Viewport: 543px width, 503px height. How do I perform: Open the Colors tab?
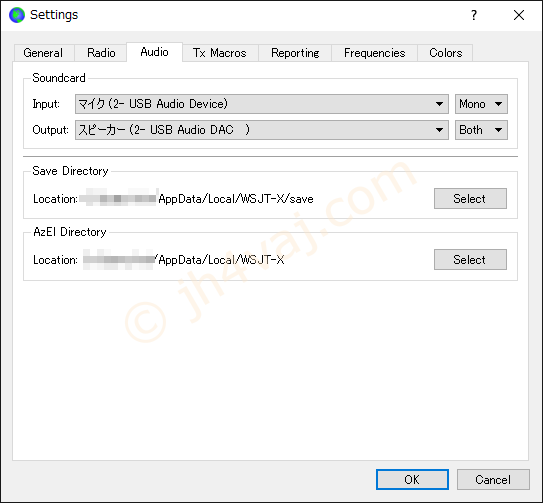click(445, 53)
